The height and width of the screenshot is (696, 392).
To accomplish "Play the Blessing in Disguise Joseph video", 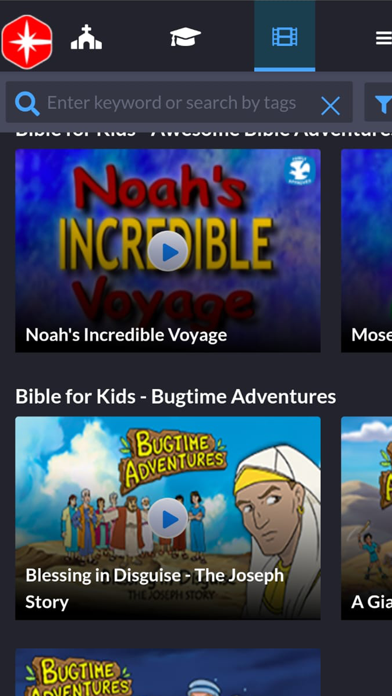I will 168,518.
